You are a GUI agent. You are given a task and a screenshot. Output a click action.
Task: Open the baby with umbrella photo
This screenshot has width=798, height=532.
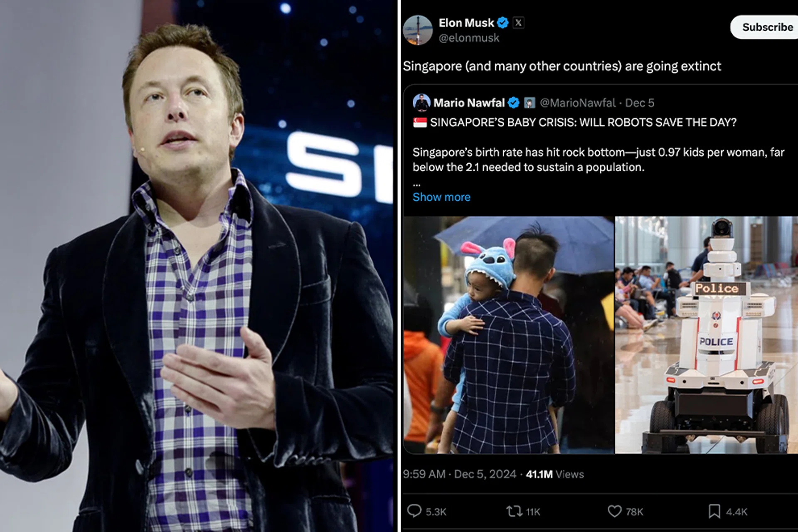(x=509, y=335)
